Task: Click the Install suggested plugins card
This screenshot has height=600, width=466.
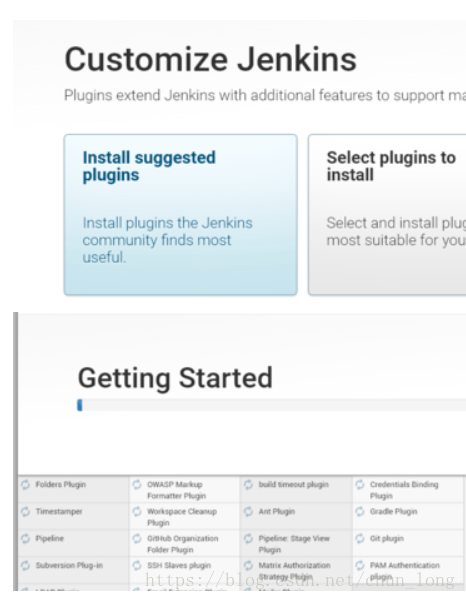Action: 181,215
